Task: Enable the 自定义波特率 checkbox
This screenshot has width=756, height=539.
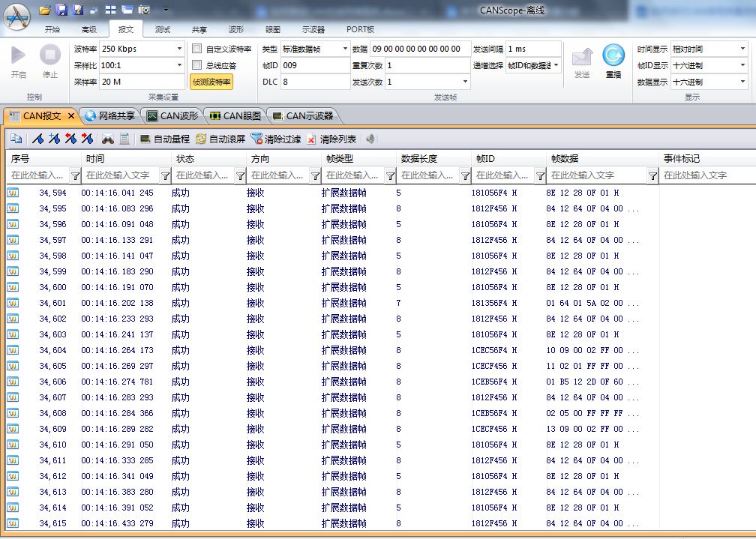Action: (196, 49)
